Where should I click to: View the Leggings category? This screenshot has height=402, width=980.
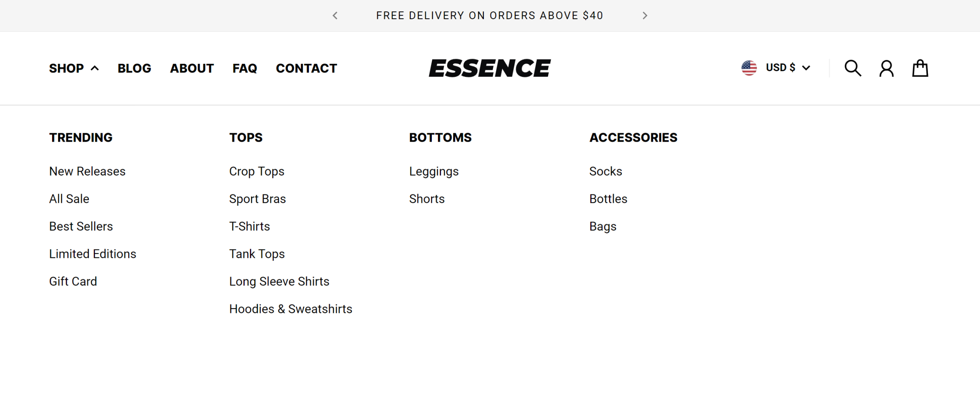point(434,171)
